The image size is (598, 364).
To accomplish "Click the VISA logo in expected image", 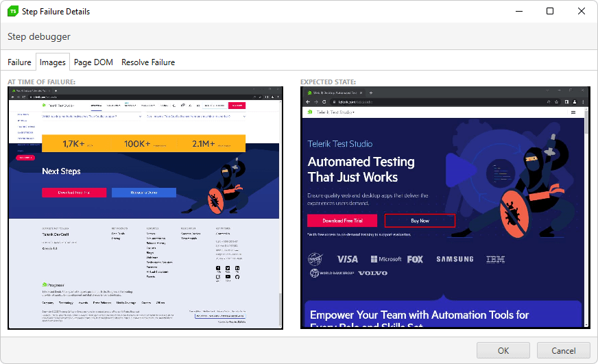I will click(x=348, y=259).
